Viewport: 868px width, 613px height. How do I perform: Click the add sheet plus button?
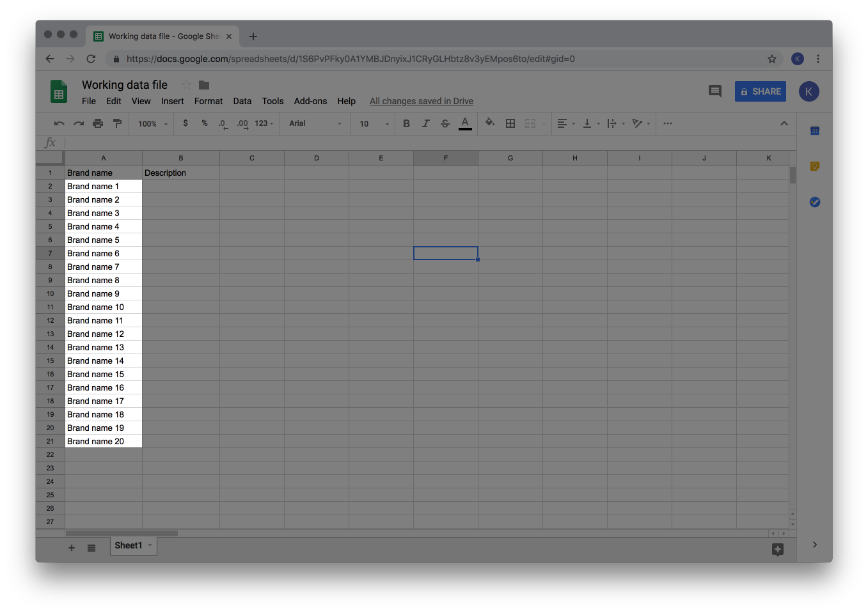[x=72, y=548]
